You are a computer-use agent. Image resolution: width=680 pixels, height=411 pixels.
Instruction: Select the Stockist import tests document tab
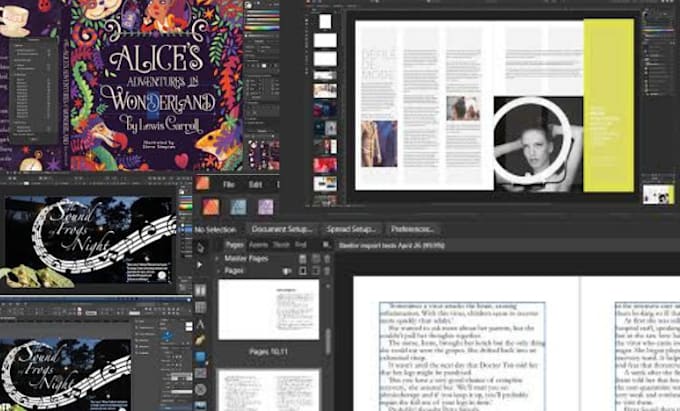(392, 245)
